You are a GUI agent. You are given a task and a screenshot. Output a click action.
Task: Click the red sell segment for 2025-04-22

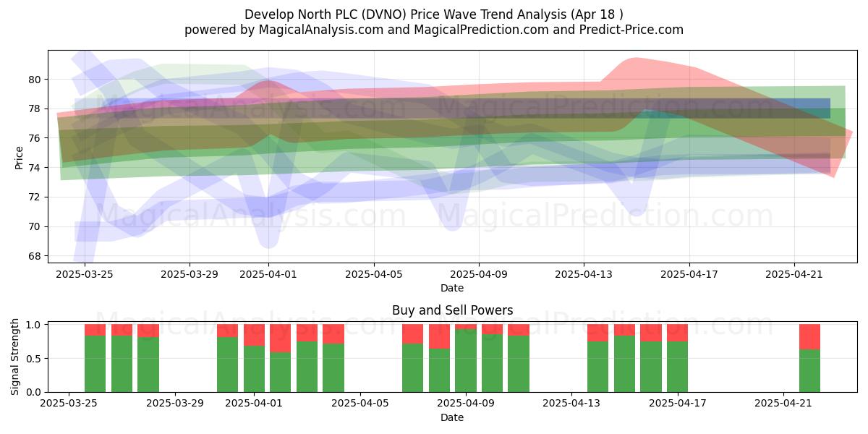pyautogui.click(x=809, y=337)
